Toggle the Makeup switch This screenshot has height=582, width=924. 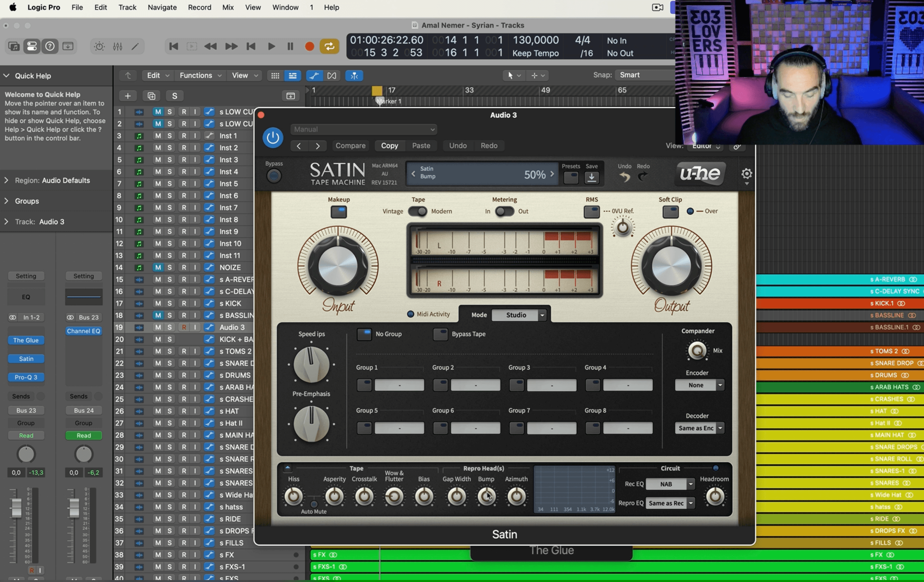(338, 212)
